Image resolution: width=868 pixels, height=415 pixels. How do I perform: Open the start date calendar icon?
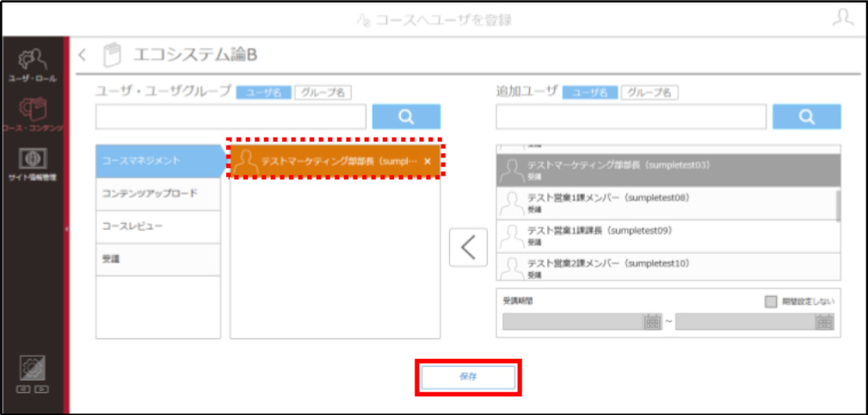click(651, 321)
